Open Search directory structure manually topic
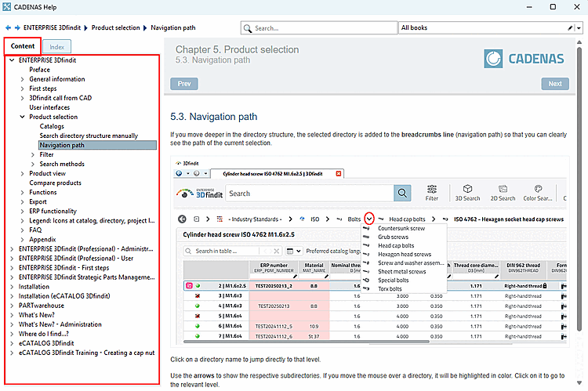The image size is (588, 391). click(89, 136)
